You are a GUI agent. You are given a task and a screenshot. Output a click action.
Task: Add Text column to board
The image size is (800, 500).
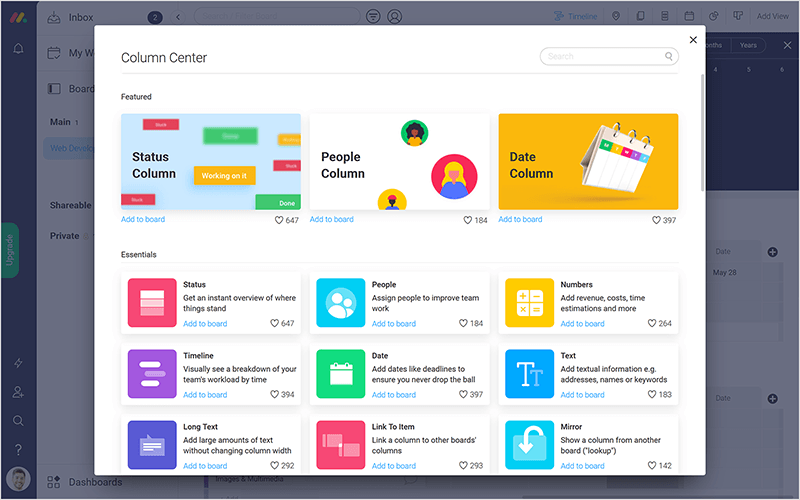(x=582, y=395)
